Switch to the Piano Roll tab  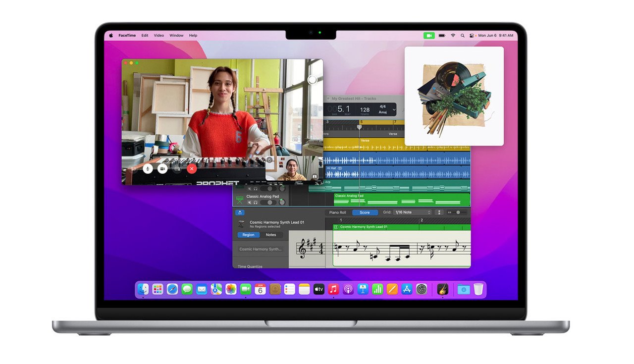click(x=338, y=212)
